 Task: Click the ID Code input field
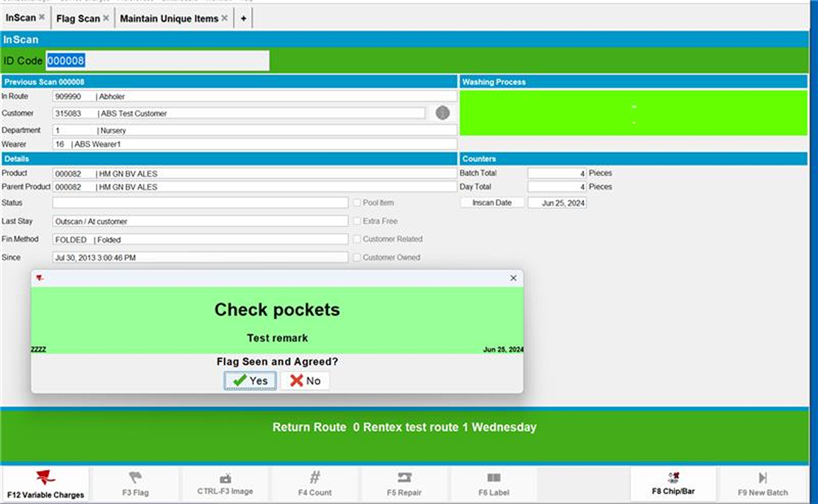tap(157, 60)
